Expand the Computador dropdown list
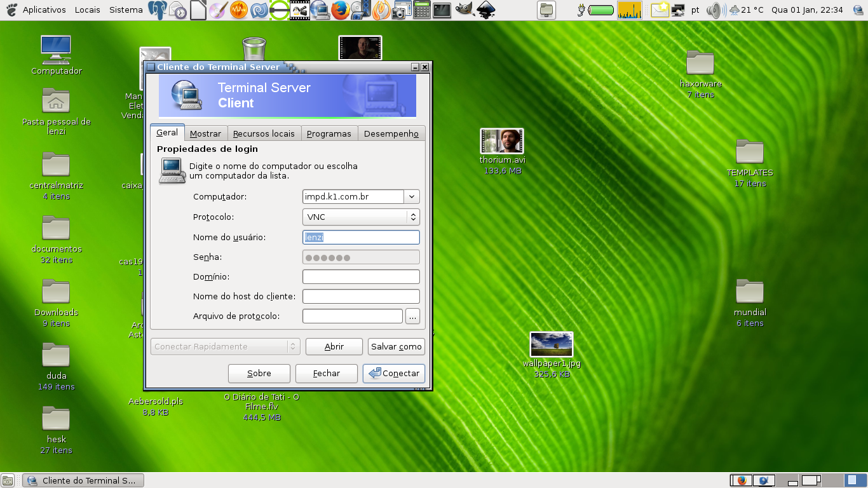 [412, 197]
